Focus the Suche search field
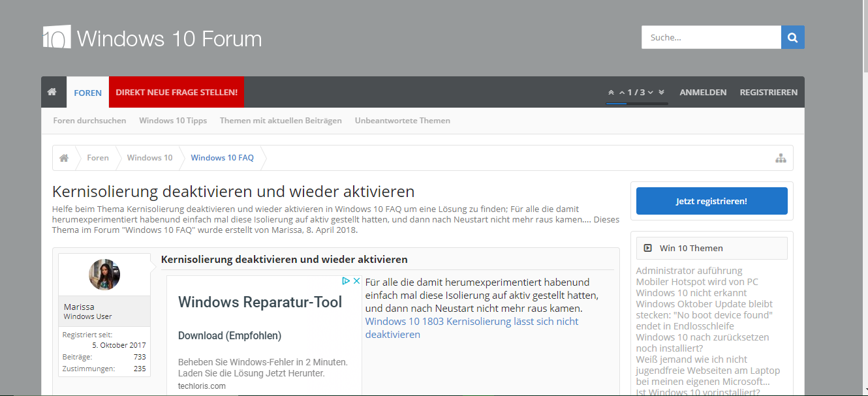This screenshot has width=868, height=396. tap(711, 37)
